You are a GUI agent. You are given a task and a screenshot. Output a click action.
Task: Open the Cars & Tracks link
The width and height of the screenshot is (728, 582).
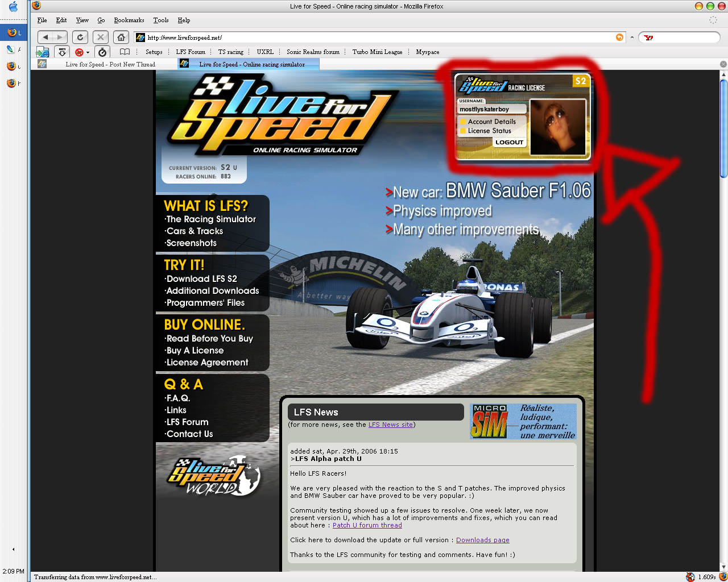(x=195, y=231)
